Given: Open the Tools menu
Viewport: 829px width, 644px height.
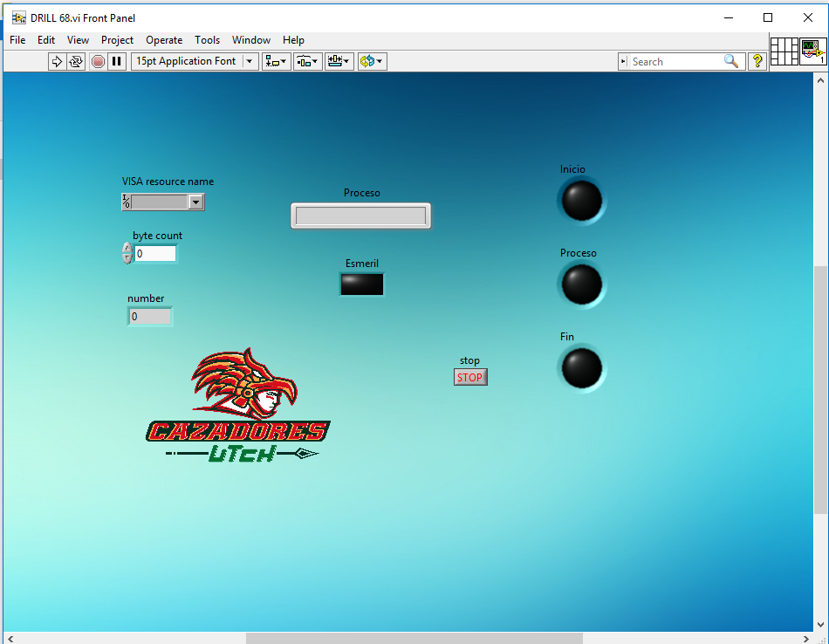Looking at the screenshot, I should click(207, 40).
